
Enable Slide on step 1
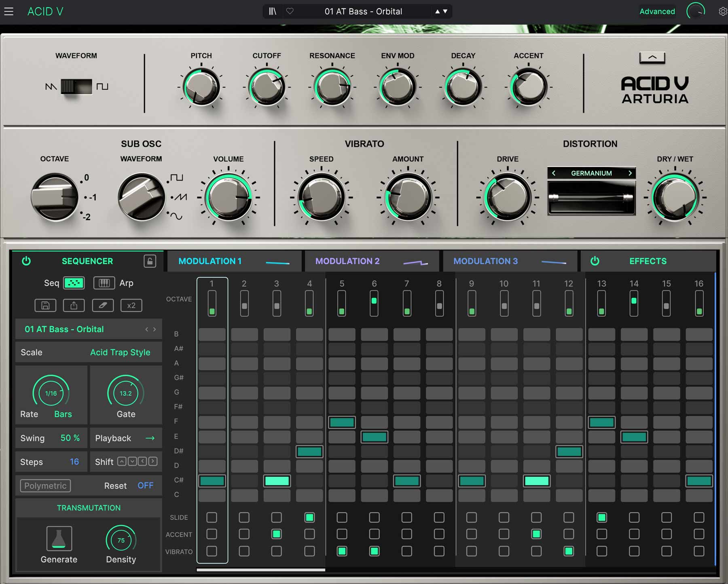(212, 517)
